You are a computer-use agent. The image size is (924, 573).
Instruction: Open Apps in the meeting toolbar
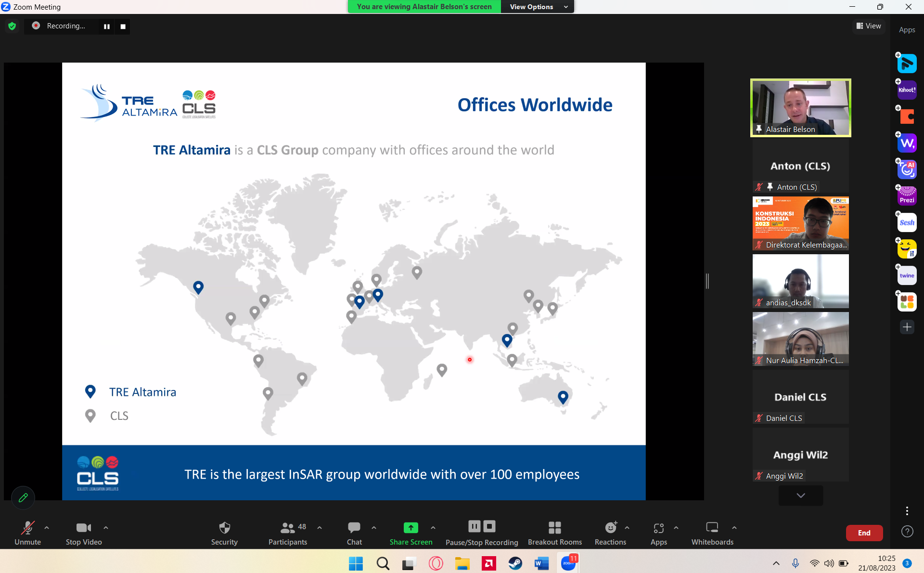coord(659,533)
